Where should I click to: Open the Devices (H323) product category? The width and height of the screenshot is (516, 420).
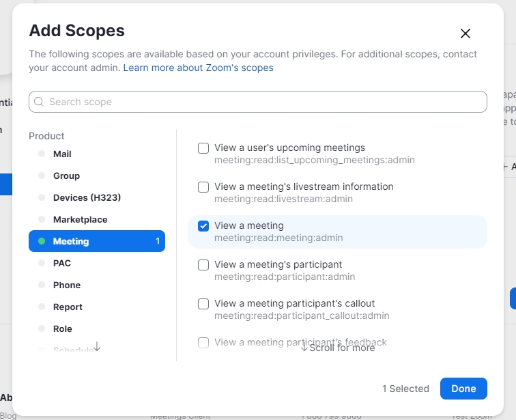87,197
